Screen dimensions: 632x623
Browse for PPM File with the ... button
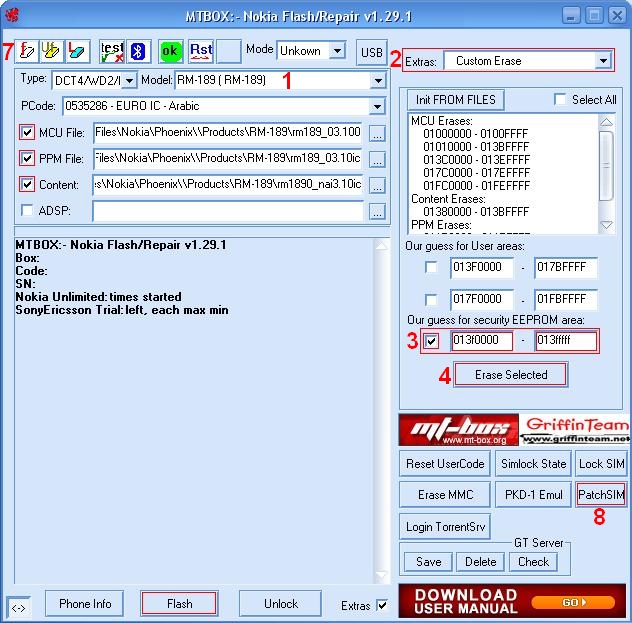pos(377,159)
